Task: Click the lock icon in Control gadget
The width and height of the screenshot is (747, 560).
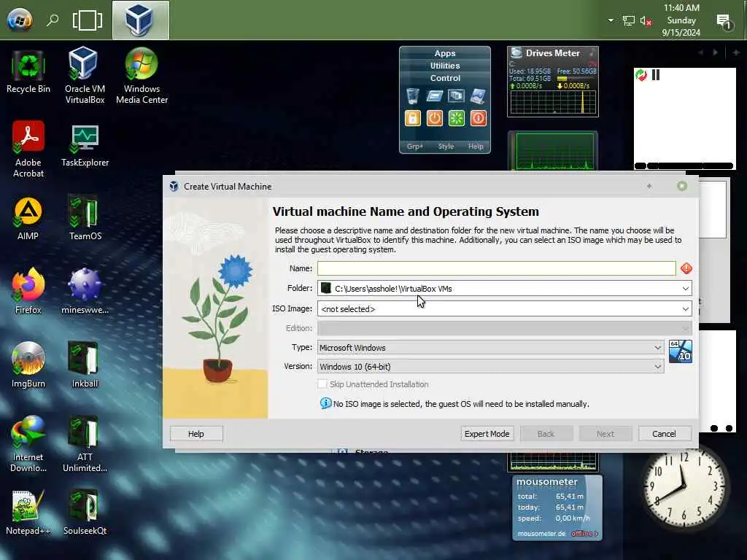Action: point(413,118)
